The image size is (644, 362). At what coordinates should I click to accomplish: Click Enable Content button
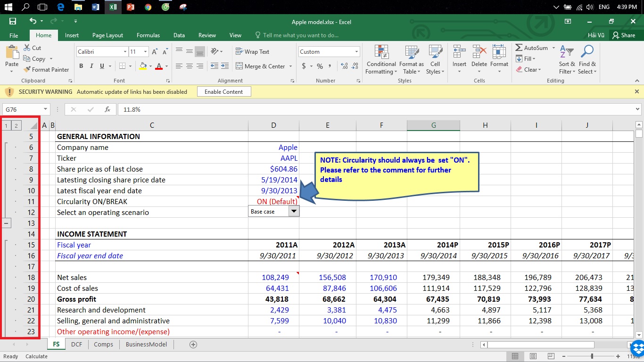223,92
